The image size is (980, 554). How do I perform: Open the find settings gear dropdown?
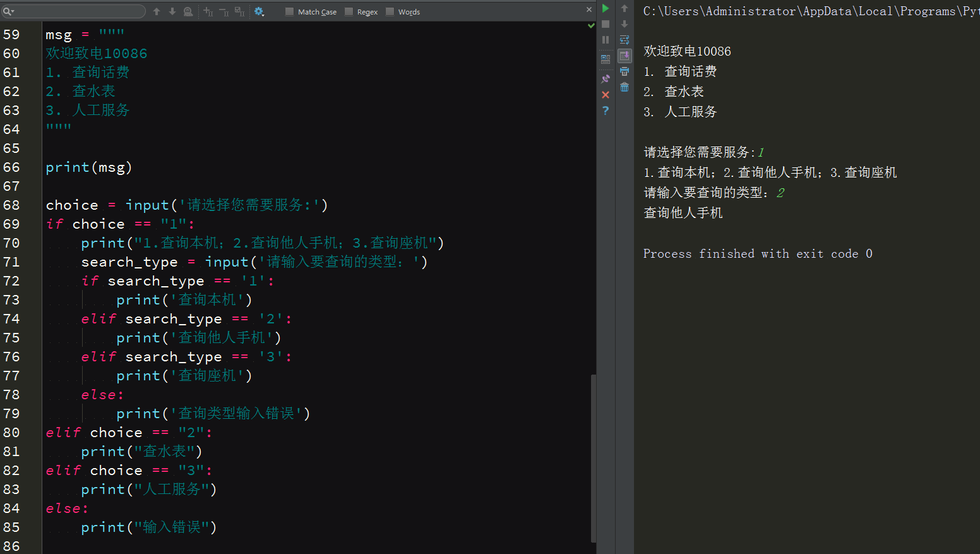click(x=259, y=11)
